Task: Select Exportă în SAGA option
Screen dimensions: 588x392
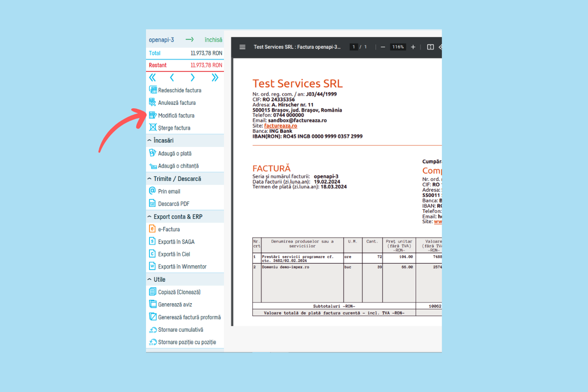Action: [176, 242]
